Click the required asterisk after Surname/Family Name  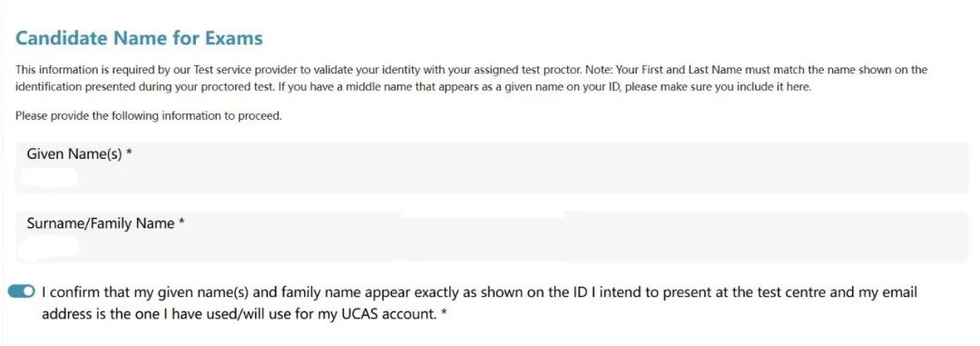click(x=181, y=222)
